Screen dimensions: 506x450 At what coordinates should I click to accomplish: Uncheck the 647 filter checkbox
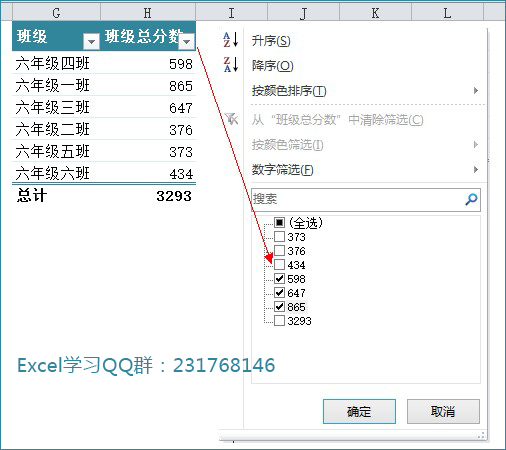click(279, 292)
